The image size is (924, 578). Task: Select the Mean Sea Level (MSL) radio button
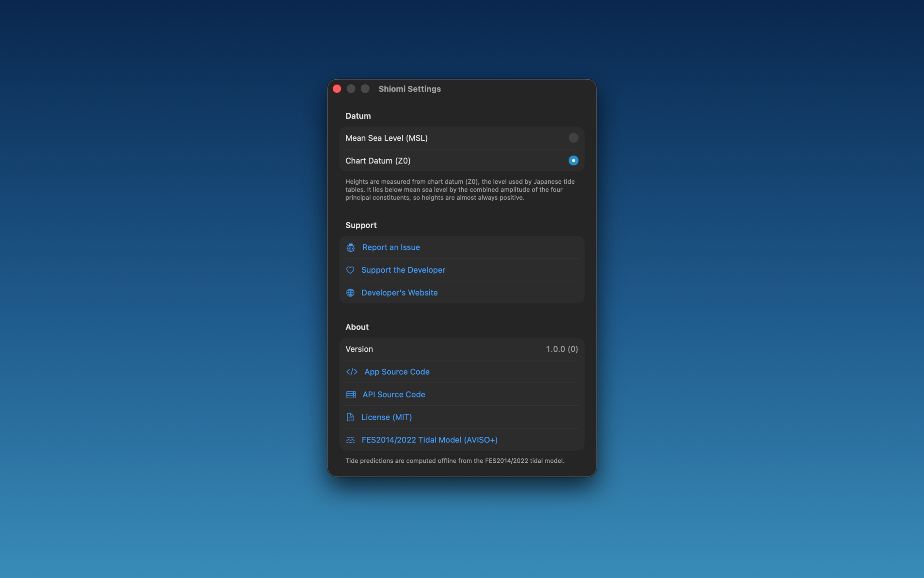tap(573, 138)
